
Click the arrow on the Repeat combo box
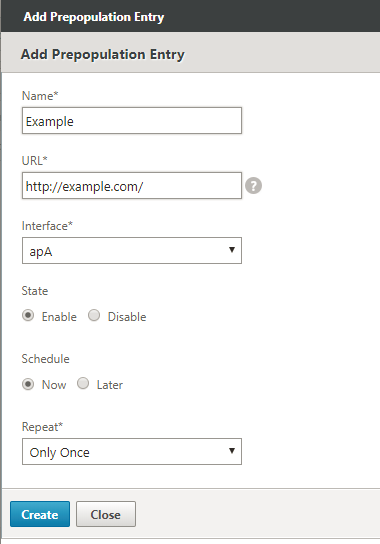pyautogui.click(x=232, y=451)
